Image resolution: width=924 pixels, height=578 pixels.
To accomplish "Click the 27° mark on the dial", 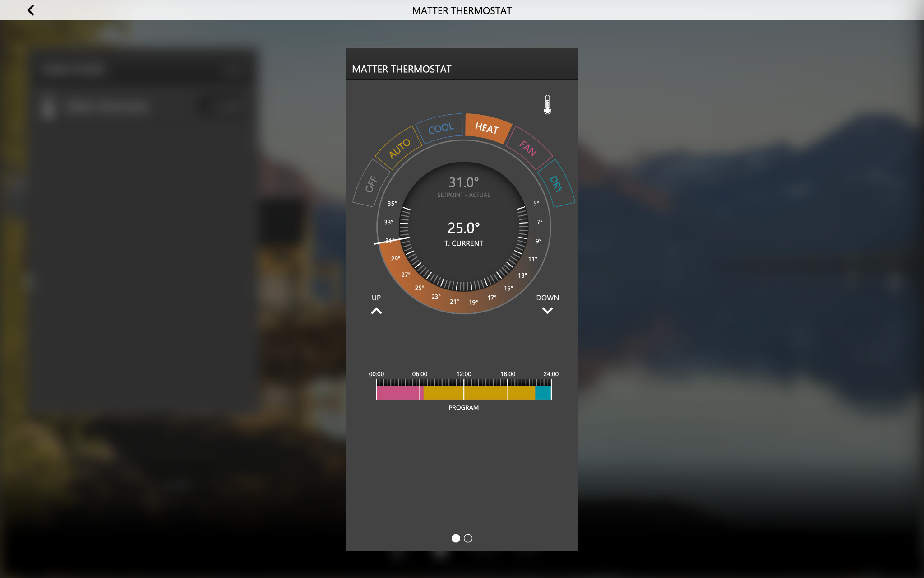I will tap(406, 275).
